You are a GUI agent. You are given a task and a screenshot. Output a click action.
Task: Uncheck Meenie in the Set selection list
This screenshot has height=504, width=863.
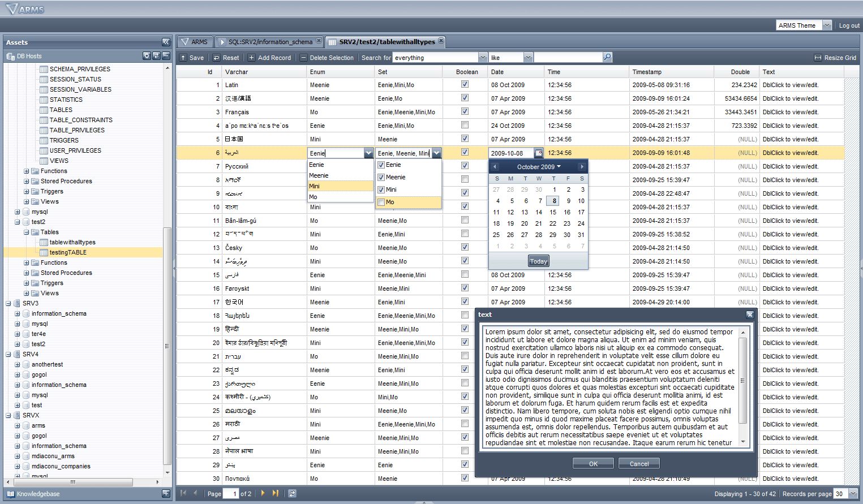coord(382,177)
